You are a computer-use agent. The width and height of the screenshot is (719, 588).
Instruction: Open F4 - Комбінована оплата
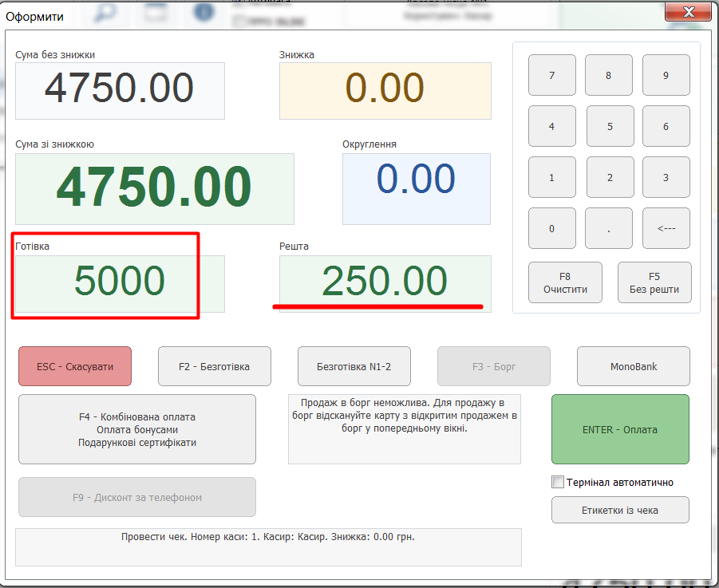(137, 429)
